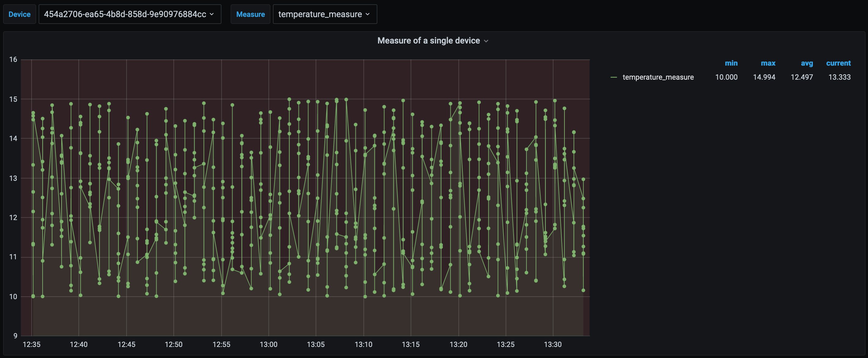Click the max value 14.994
The image size is (868, 358).
pyautogui.click(x=764, y=77)
